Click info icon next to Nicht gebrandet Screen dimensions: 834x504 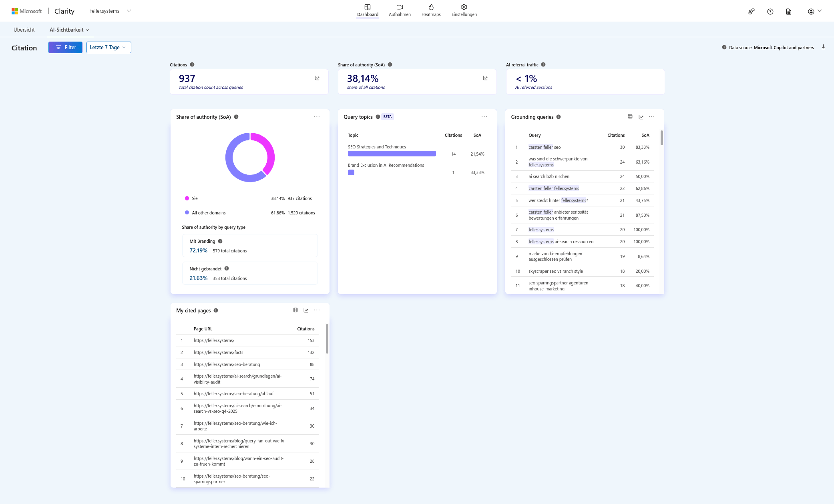pyautogui.click(x=227, y=268)
